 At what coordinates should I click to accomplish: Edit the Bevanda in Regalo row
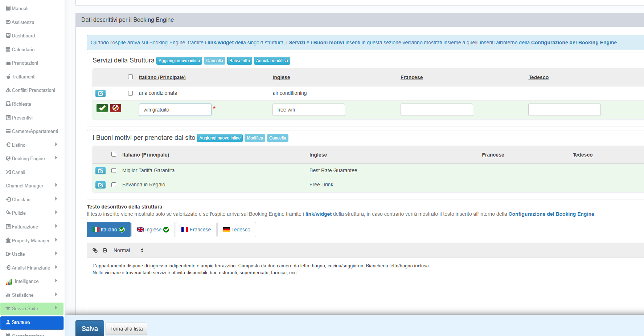[101, 185]
